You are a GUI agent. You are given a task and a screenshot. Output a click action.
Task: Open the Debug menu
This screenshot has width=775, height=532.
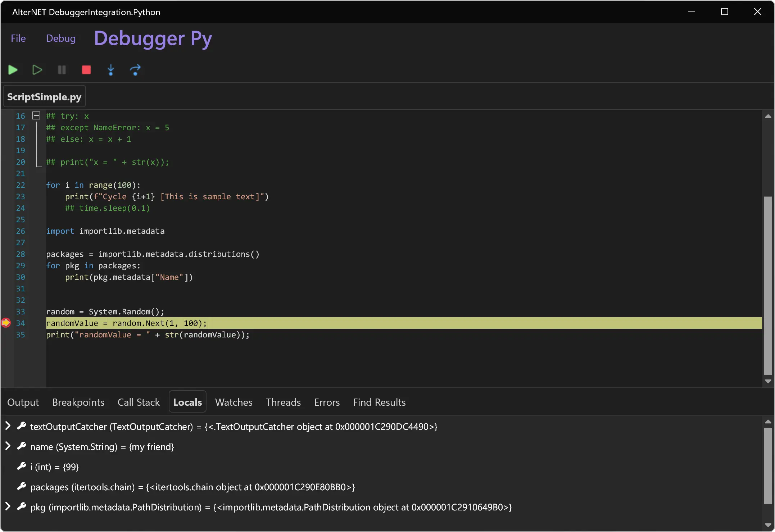tap(60, 38)
